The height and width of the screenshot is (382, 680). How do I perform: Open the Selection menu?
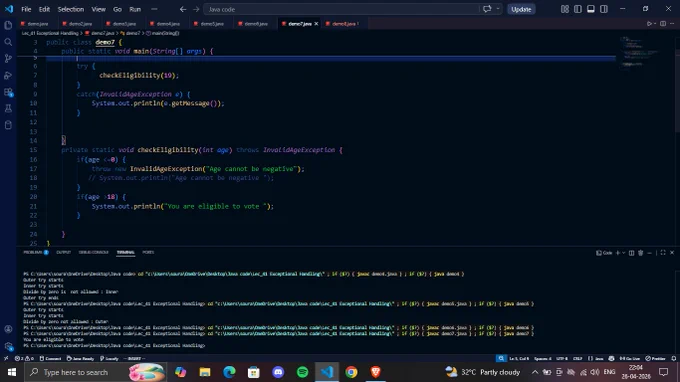[71, 9]
